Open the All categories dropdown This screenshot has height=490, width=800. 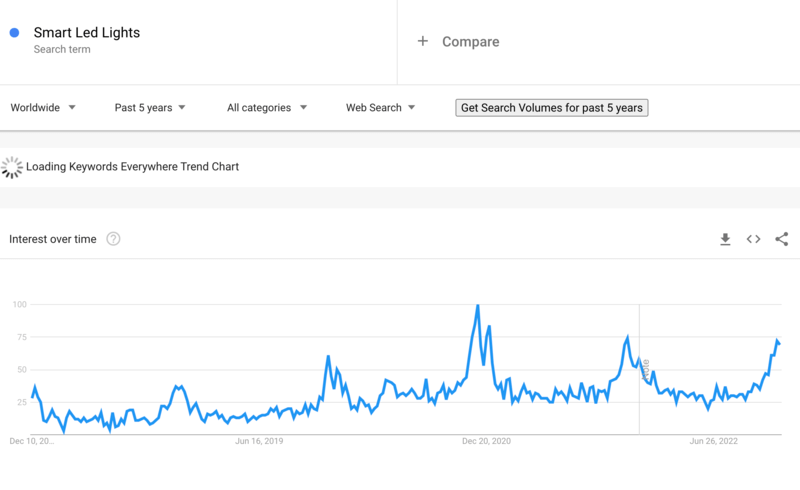click(x=266, y=108)
